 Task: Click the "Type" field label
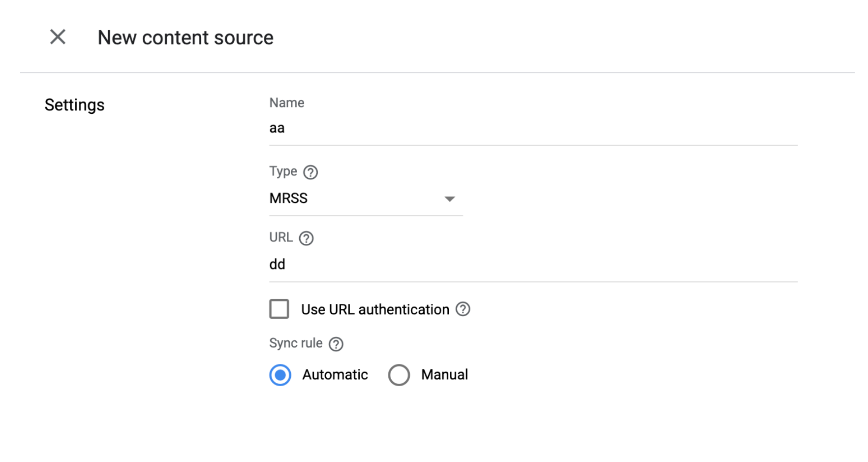click(283, 171)
